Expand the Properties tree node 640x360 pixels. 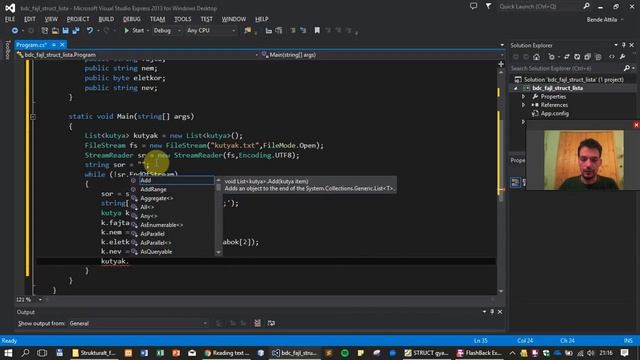click(x=523, y=97)
